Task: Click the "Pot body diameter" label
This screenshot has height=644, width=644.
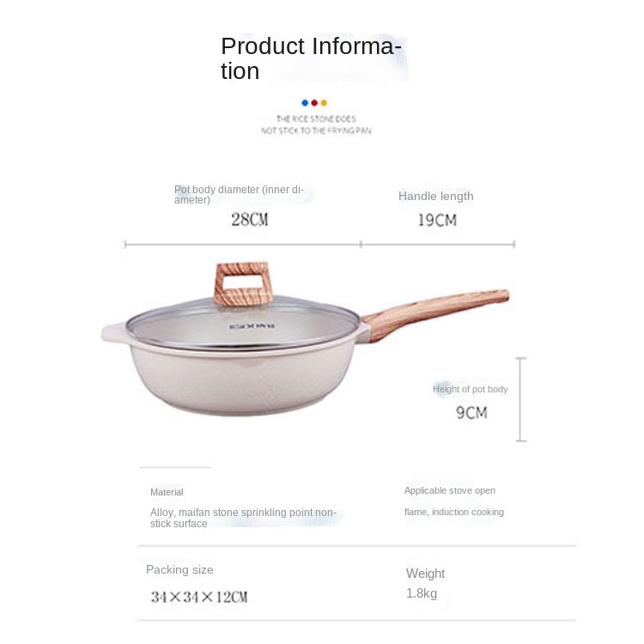Action: coord(239,194)
